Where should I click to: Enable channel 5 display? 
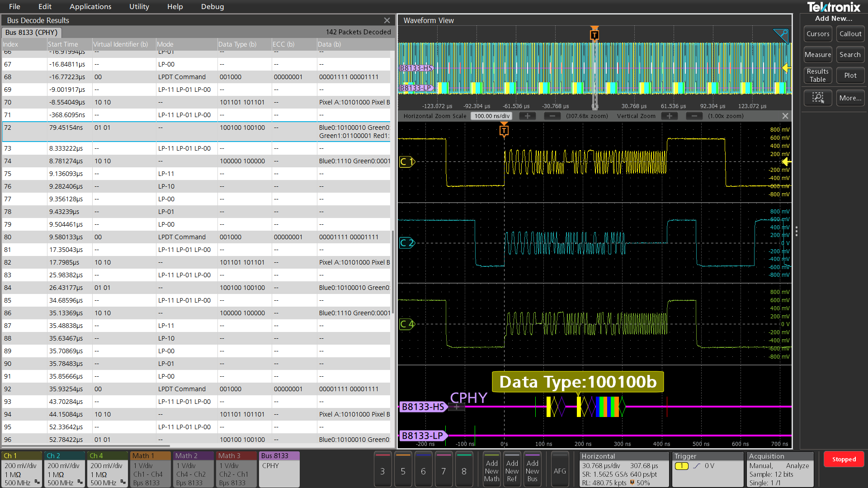(x=403, y=470)
